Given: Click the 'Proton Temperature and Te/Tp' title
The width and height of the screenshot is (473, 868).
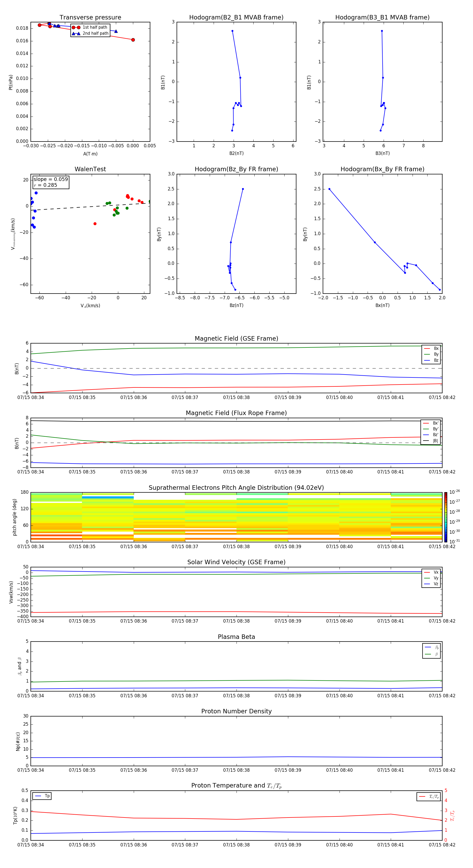Looking at the screenshot, I should pos(236,786).
